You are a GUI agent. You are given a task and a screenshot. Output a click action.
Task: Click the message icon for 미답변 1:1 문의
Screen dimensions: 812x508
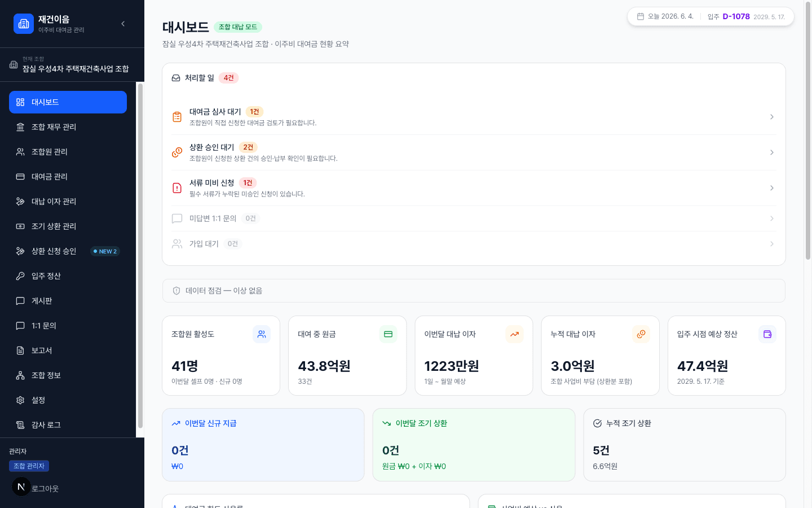177,218
